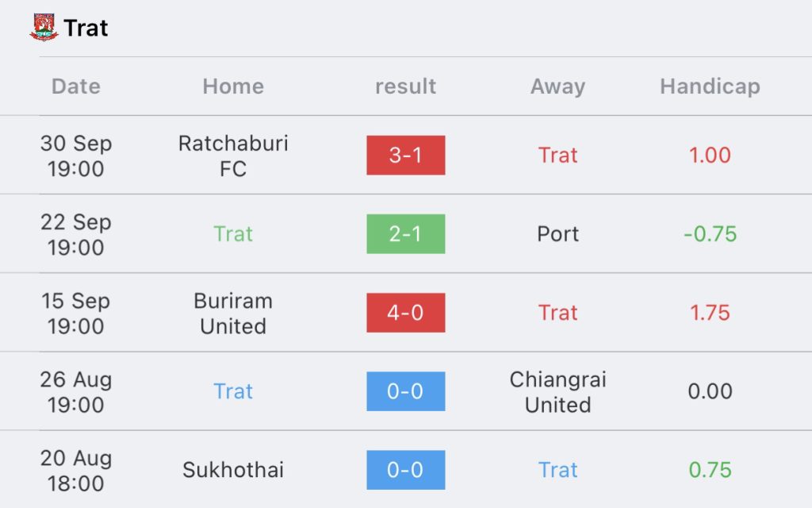Open the red 4-0 result badge
The width and height of the screenshot is (812, 508).
click(405, 313)
